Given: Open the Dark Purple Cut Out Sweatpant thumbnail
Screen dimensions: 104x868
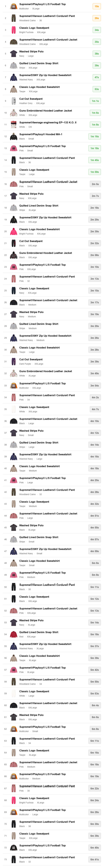Looking at the screenshot, I should tap(13, 361).
